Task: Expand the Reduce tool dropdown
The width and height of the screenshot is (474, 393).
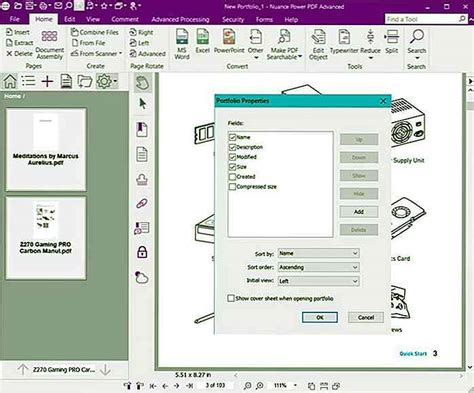Action: coord(371,58)
